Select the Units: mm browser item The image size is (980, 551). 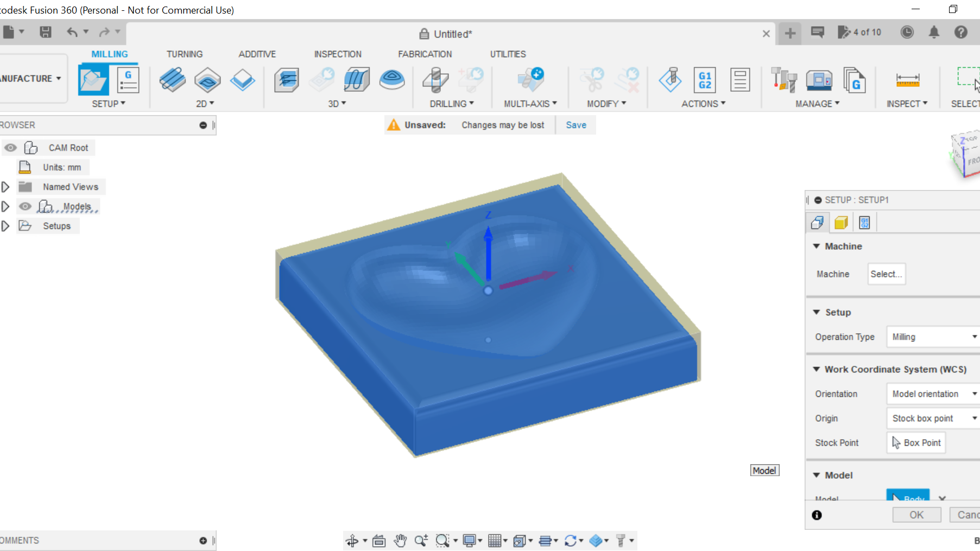(x=62, y=167)
